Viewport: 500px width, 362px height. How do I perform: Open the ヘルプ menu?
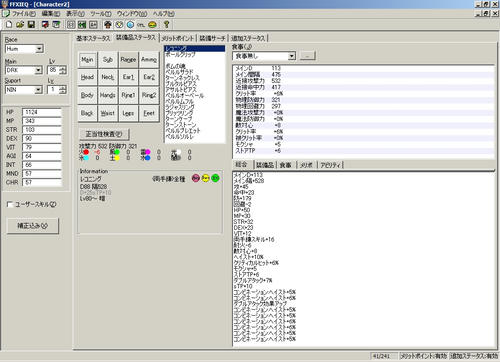(x=163, y=14)
